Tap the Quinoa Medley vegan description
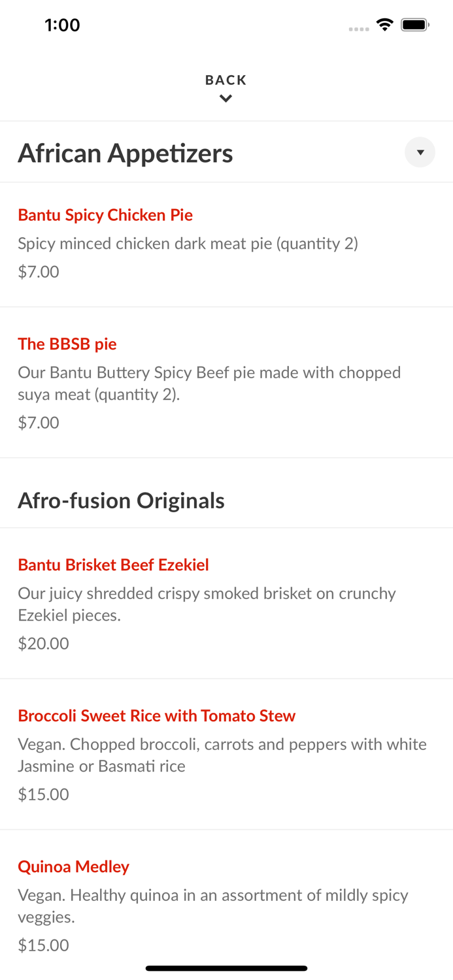 [x=213, y=906]
